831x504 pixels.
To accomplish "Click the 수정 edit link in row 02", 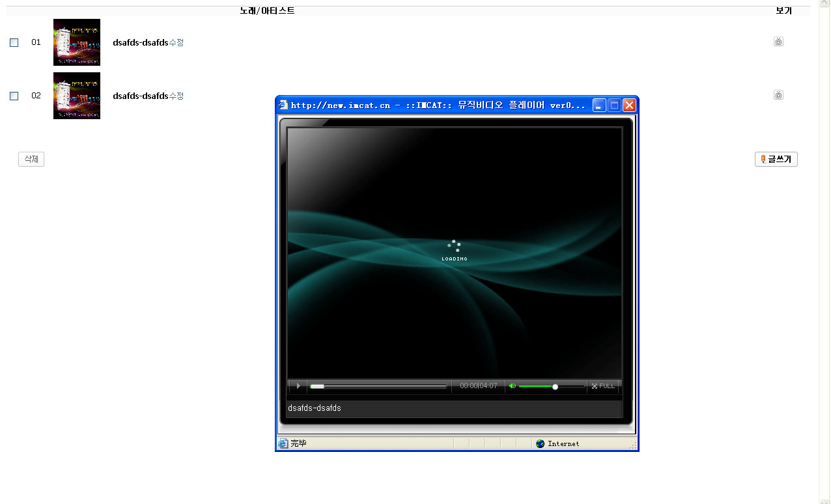I will pos(176,96).
